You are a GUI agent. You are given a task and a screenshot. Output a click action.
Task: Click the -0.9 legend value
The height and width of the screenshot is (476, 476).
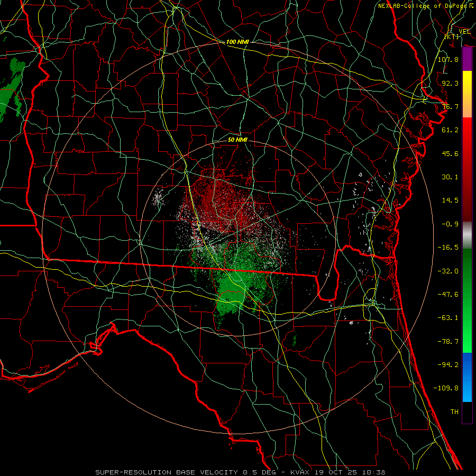point(450,224)
